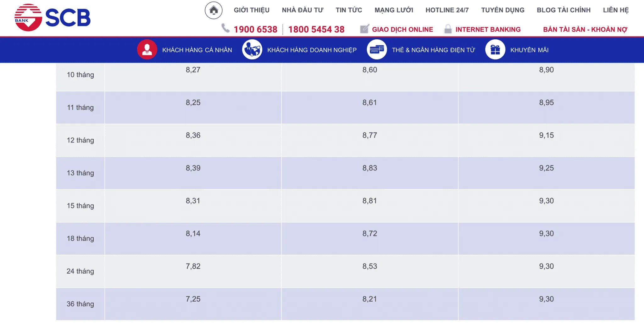Click the SCB Bank logo

pos(53,17)
